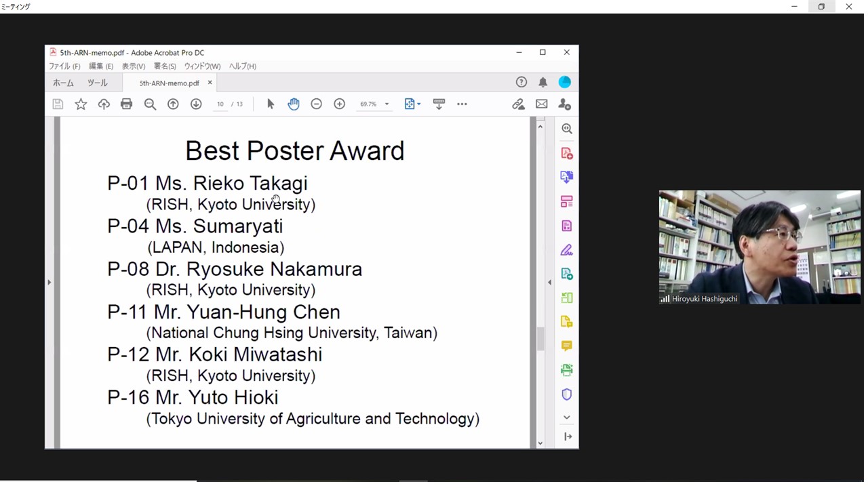The image size is (868, 488).
Task: Expand the left navigation pane arrow
Action: (x=49, y=282)
